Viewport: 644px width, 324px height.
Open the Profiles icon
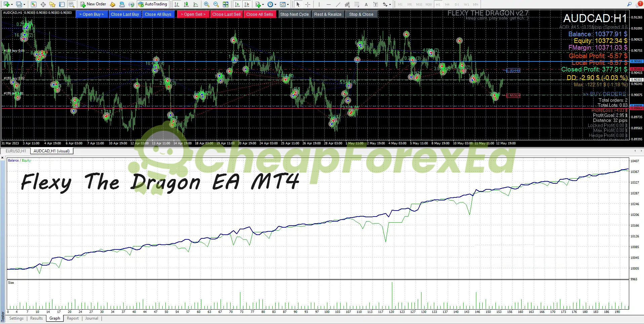coord(19,4)
